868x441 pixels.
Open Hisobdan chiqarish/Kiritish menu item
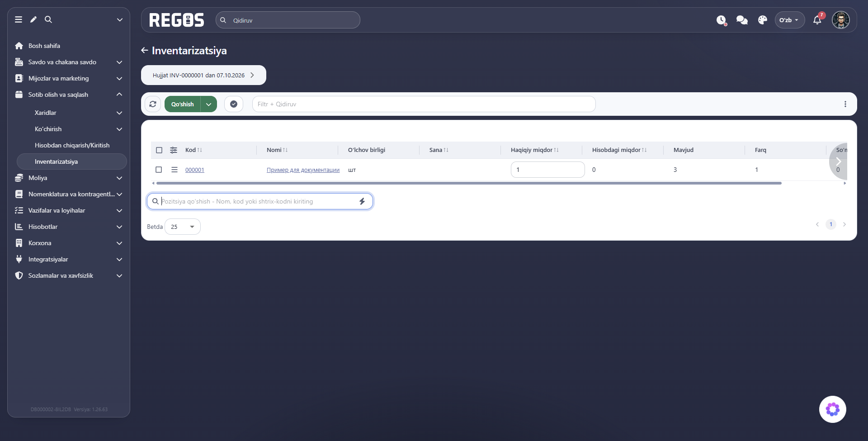[x=72, y=145]
